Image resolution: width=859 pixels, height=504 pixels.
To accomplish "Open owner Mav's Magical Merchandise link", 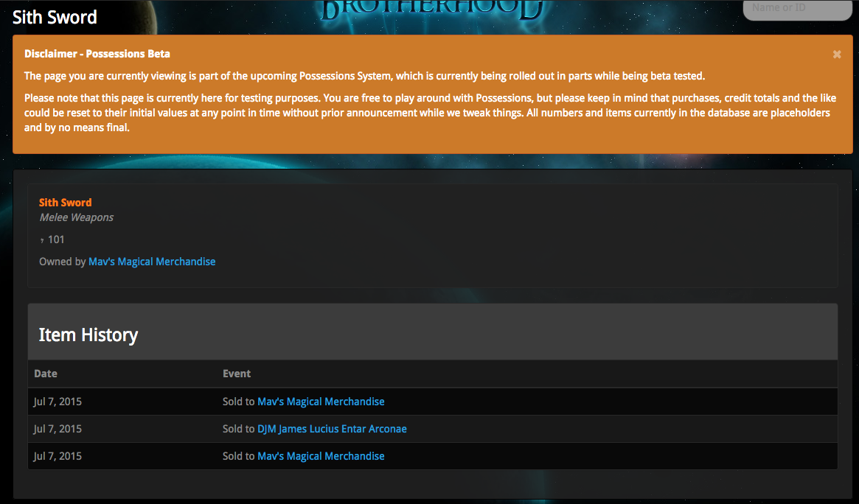I will (152, 262).
